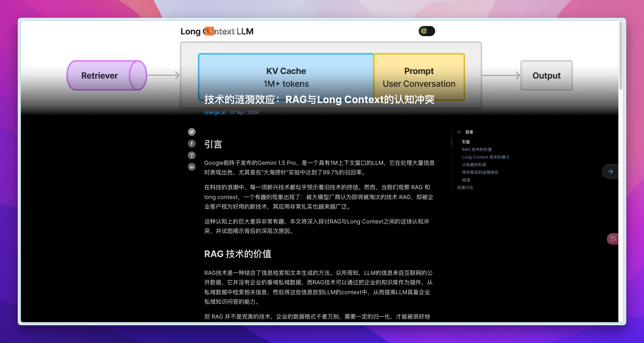This screenshot has height=343, width=644.
Task: Share article via Twitter icon
Action: (x=192, y=132)
